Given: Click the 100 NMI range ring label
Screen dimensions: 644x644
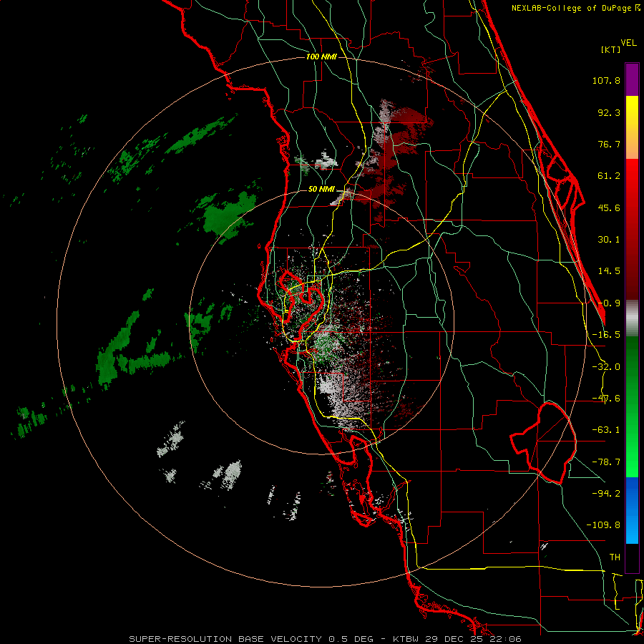Looking at the screenshot, I should point(321,57).
